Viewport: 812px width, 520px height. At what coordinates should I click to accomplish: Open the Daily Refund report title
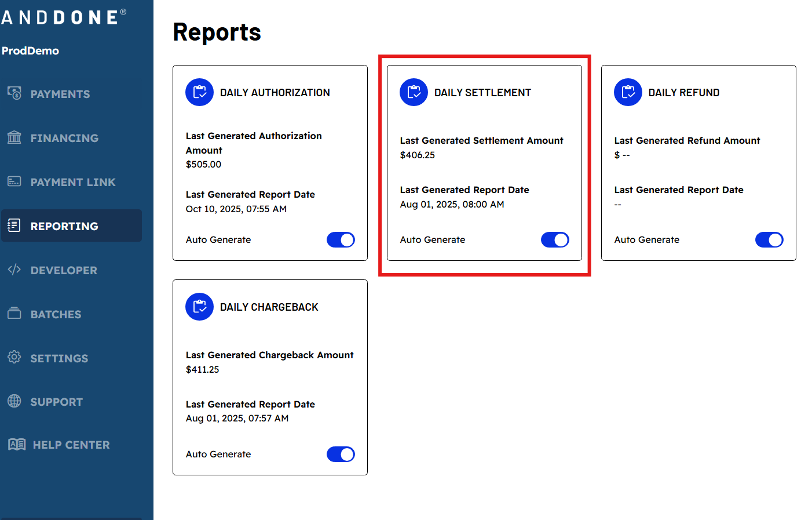point(683,93)
